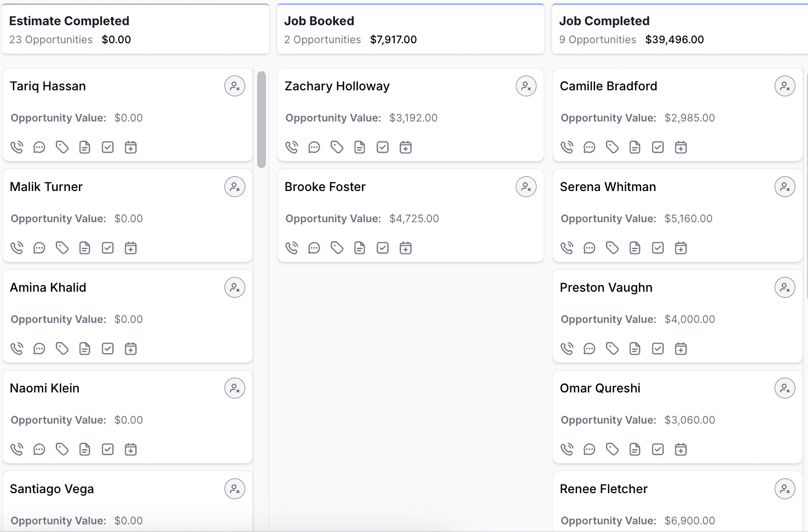808x532 pixels.
Task: Open the Camille Bradford opportunity
Action: pyautogui.click(x=609, y=86)
